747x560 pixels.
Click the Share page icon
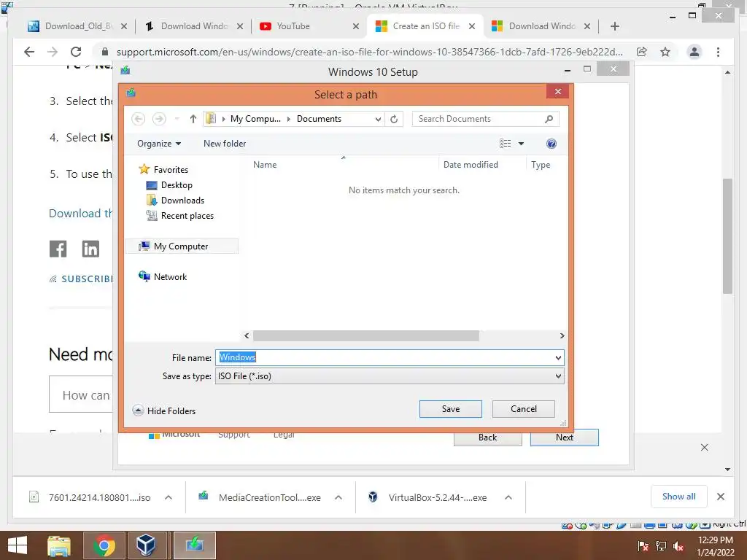pyautogui.click(x=642, y=52)
